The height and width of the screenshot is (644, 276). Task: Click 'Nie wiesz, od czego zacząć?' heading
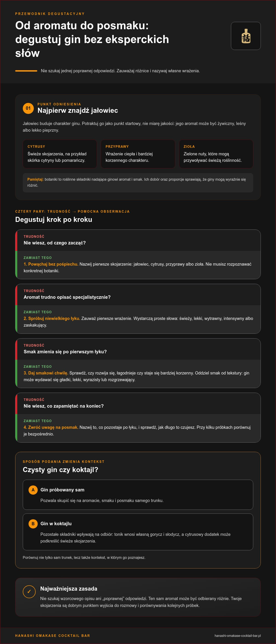55,243
